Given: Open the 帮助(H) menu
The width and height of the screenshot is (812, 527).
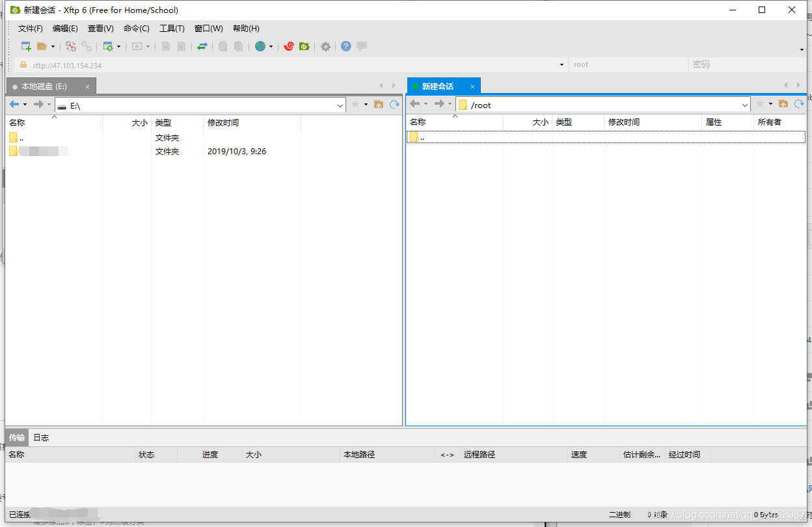Looking at the screenshot, I should 246,29.
